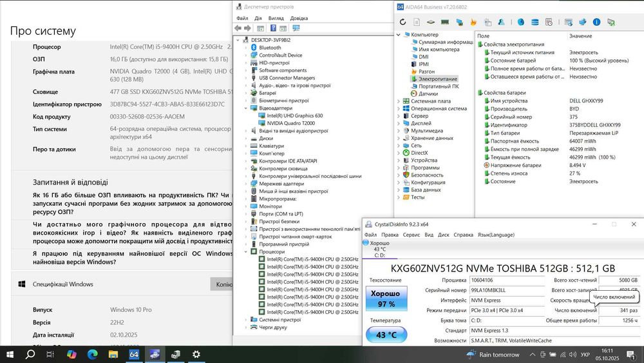Open Settings gear on the taskbar
644x363 pixels.
pyautogui.click(x=196, y=355)
